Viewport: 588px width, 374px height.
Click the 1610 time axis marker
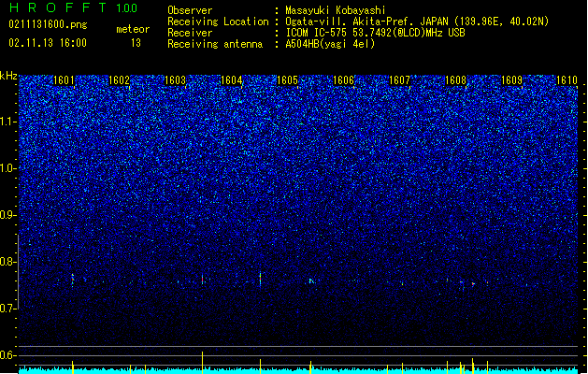(x=567, y=80)
